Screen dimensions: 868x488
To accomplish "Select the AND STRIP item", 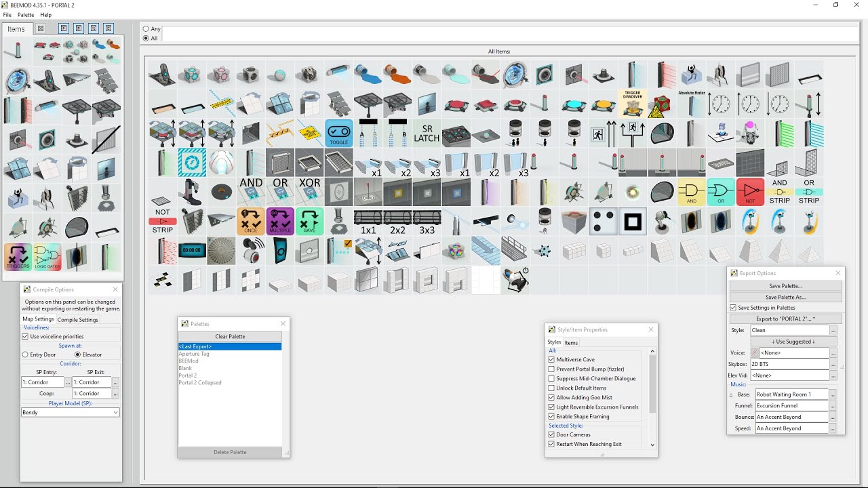I will [x=780, y=192].
